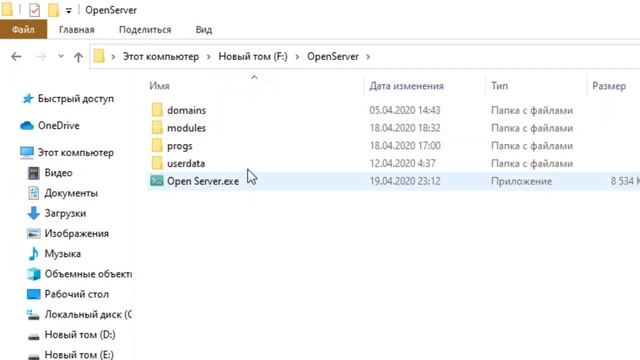
Task: Select the modules folder icon
Action: [157, 128]
